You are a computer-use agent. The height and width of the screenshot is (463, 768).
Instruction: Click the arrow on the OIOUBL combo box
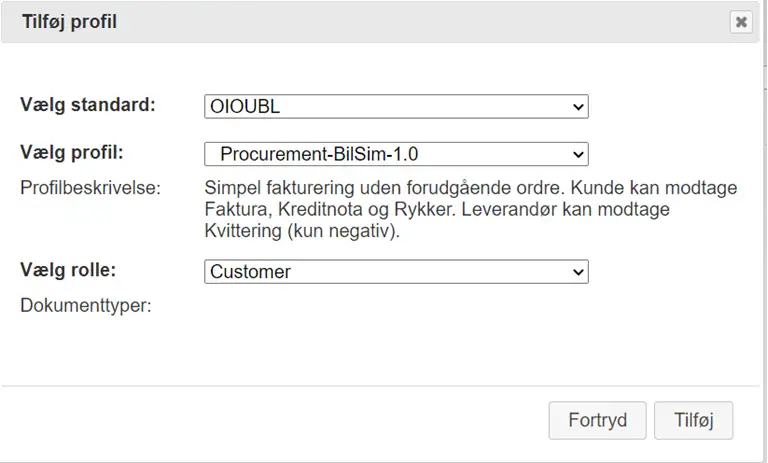(x=577, y=106)
